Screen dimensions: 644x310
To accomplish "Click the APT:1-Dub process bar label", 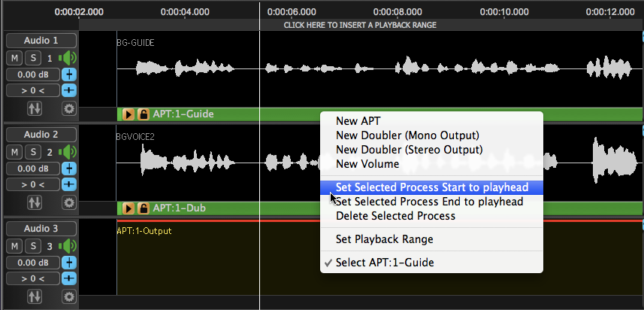I will click(x=180, y=208).
